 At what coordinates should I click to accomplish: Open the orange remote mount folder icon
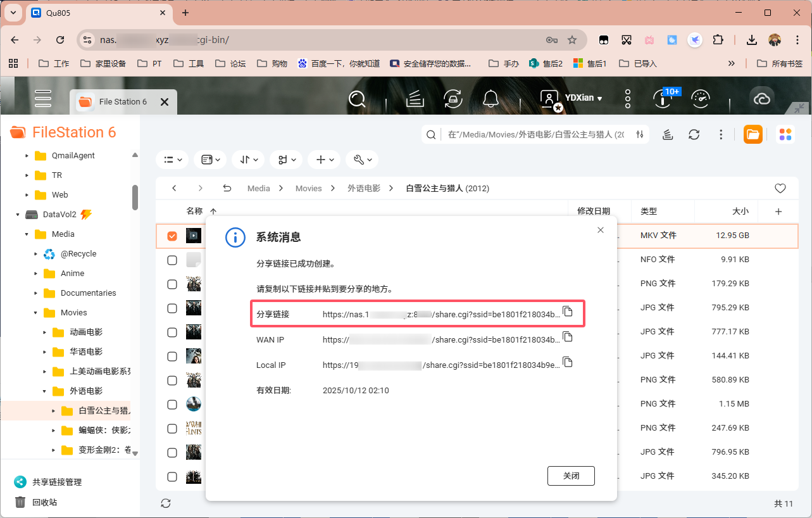point(753,134)
